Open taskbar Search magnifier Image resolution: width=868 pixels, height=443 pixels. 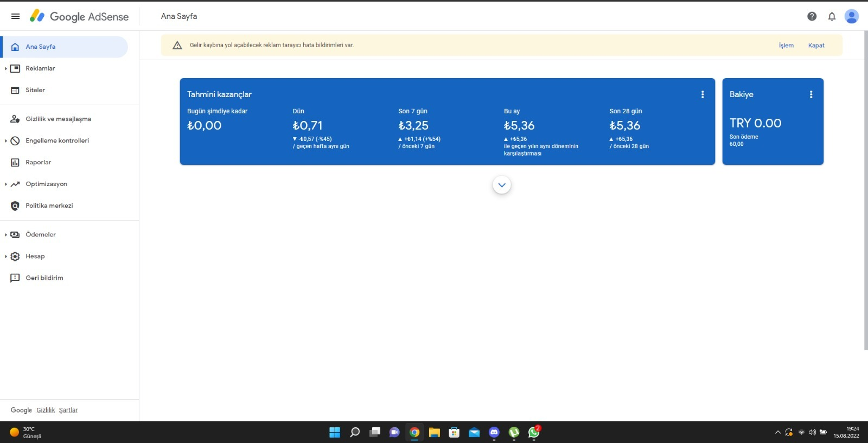tap(355, 432)
